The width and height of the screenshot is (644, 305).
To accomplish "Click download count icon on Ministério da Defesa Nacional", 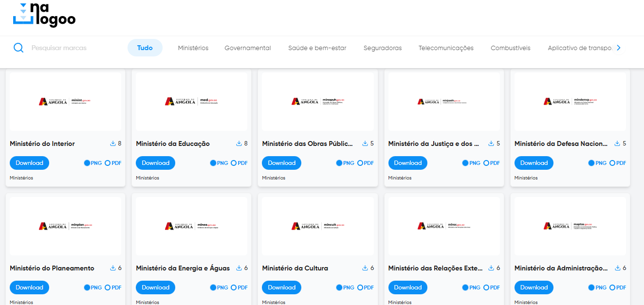I will pyautogui.click(x=617, y=144).
